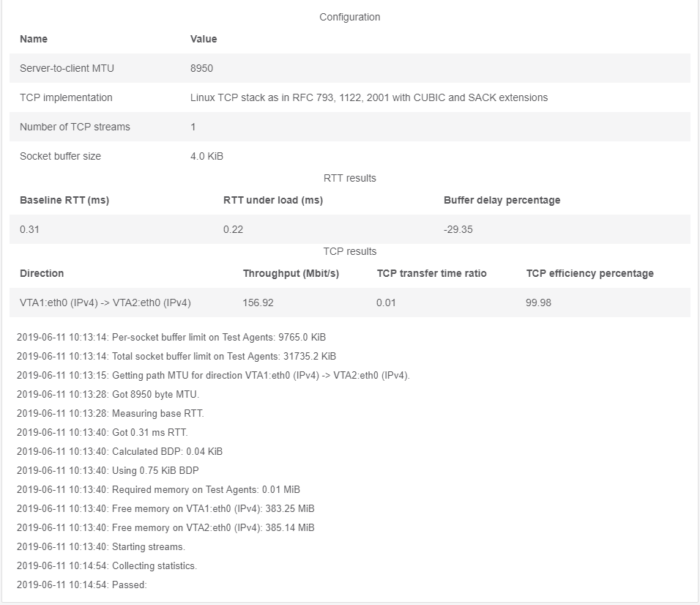Viewport: 700px width, 605px height.
Task: Select the RTT results section heading
Action: [x=349, y=178]
